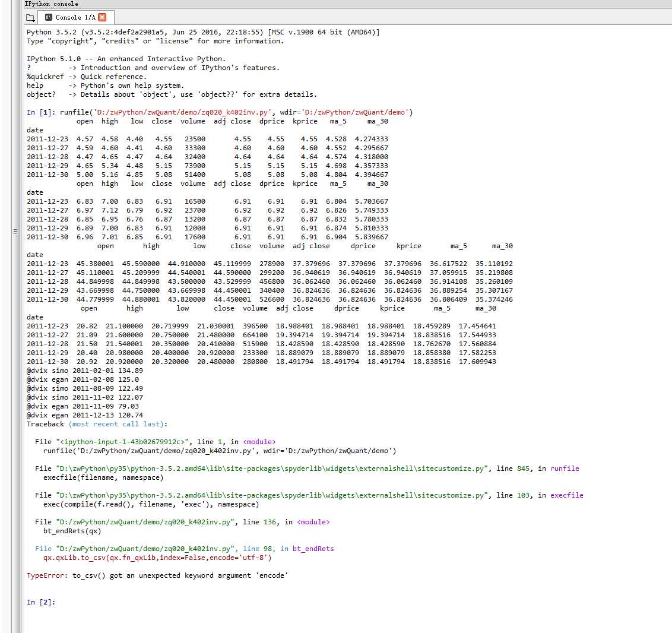
Task: Click ma_30 value 5.703667
Action: [371, 201]
